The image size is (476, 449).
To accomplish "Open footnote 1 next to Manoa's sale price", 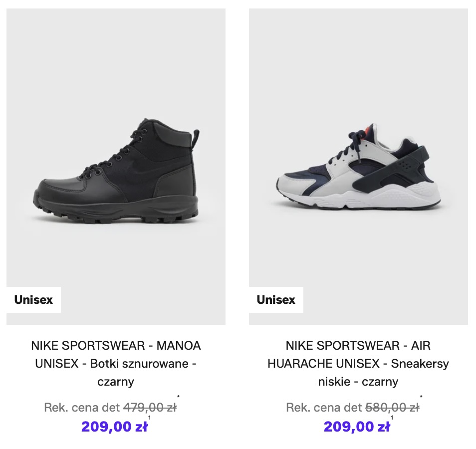I will (149, 418).
